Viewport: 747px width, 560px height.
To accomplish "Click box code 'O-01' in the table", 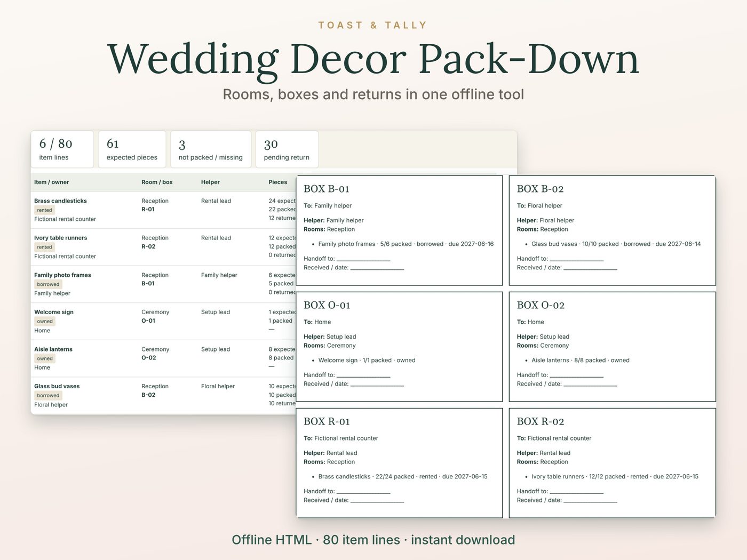I will [148, 321].
